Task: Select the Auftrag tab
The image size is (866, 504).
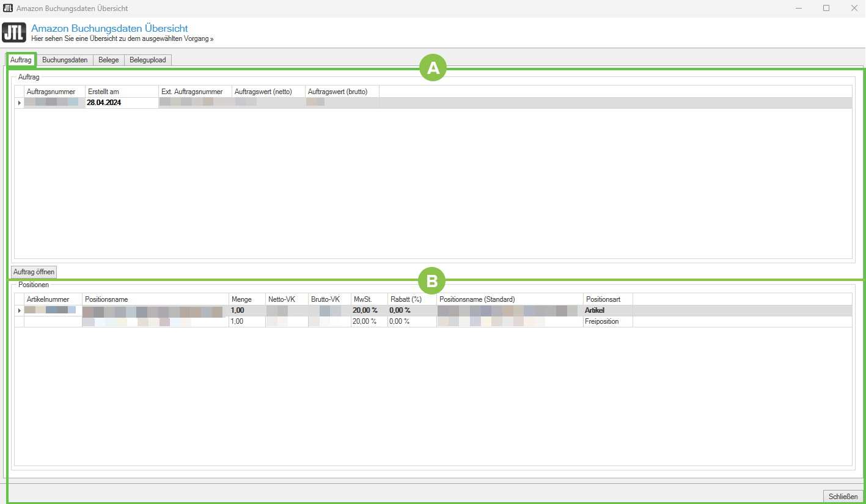Action: (x=21, y=60)
